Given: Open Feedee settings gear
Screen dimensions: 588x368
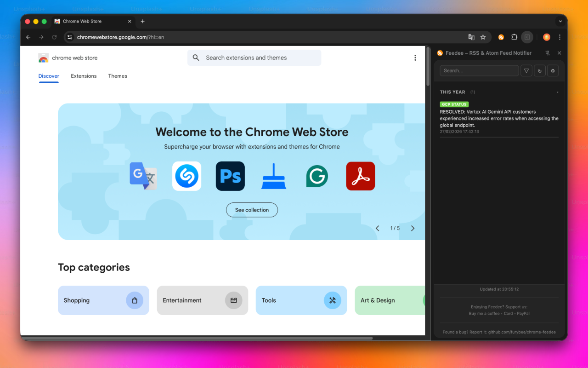Looking at the screenshot, I should pos(553,71).
